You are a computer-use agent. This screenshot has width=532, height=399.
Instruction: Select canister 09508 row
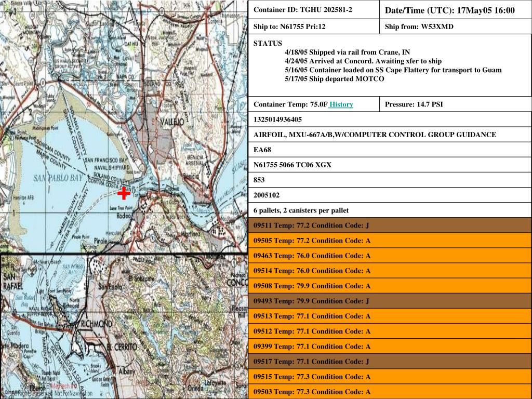[x=390, y=286]
